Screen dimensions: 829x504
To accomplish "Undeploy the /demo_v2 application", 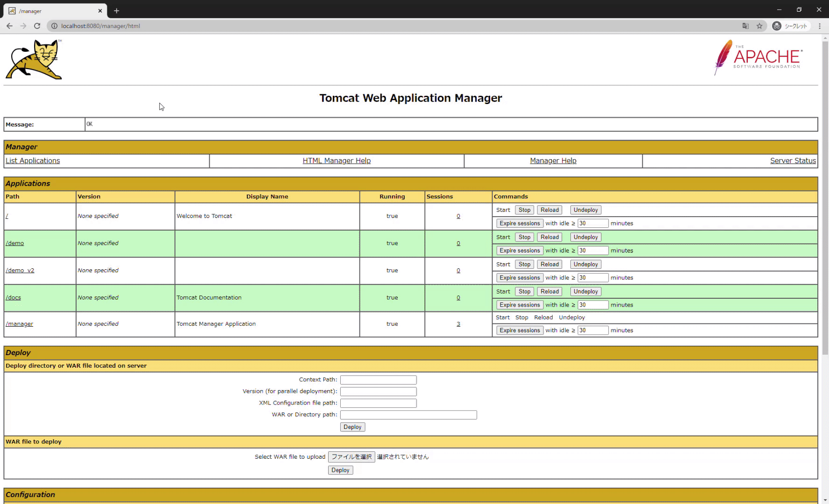I will coord(585,264).
